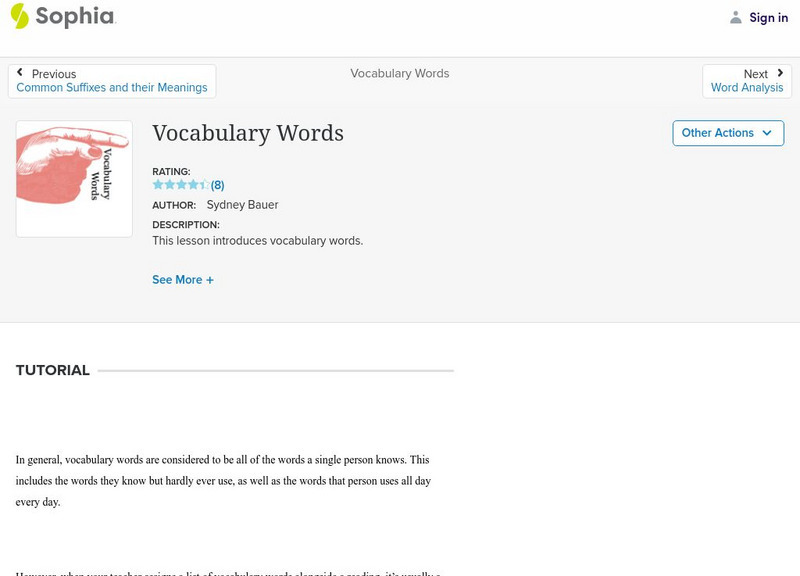Viewport: 800px width, 576px height.
Task: Click the author name Sydney Bauer
Action: [242, 205]
